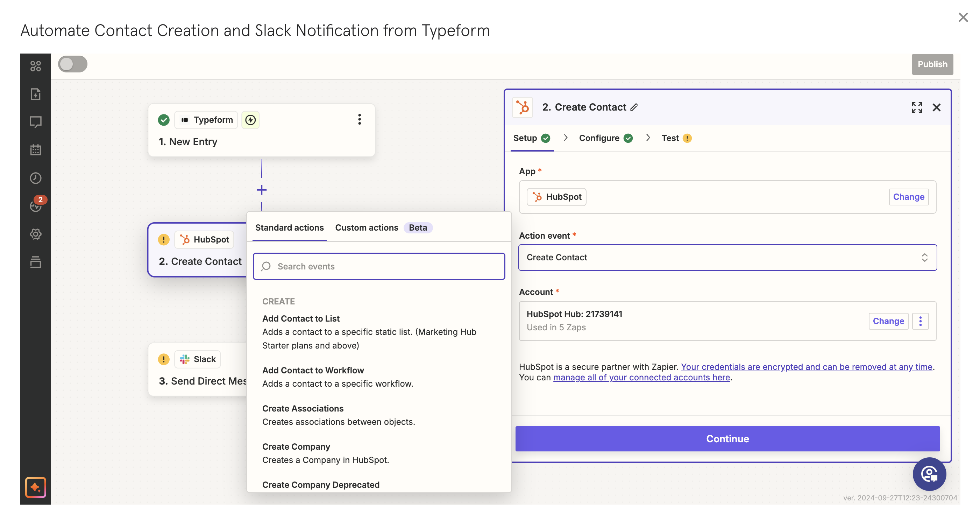Open manage connected accounts link
Image resolution: width=980 pixels, height=506 pixels.
tap(641, 378)
